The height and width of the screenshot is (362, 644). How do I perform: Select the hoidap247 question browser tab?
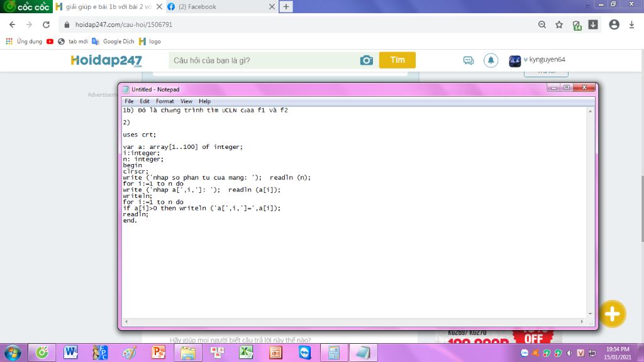point(108,6)
